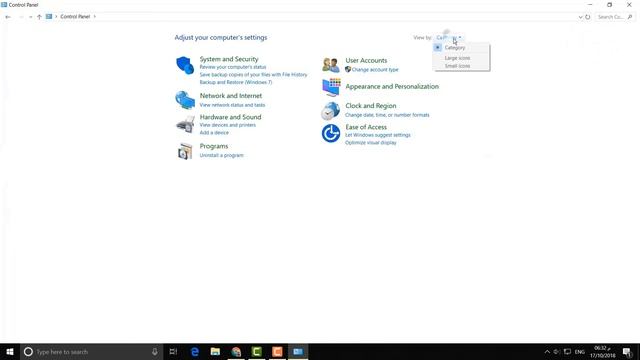Viewport: 640px width, 360px height.
Task: Click the Clock and Region heading
Action: [371, 105]
